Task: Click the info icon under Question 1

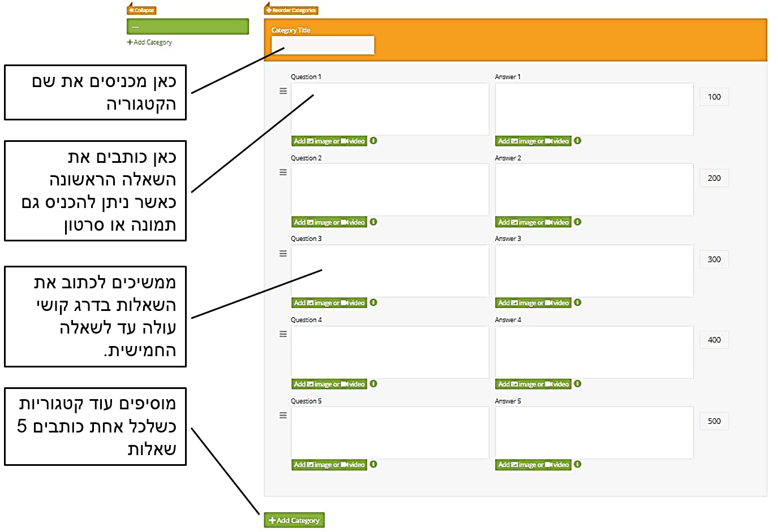Action: pos(373,141)
